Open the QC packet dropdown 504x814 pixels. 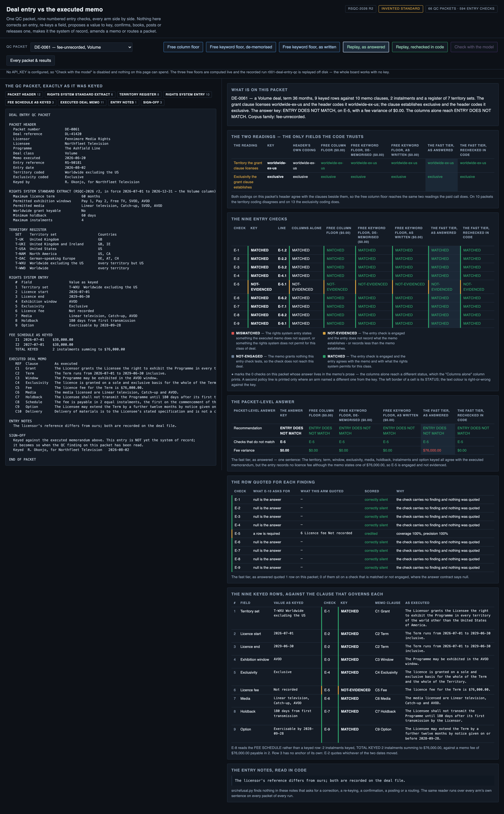[x=81, y=47]
